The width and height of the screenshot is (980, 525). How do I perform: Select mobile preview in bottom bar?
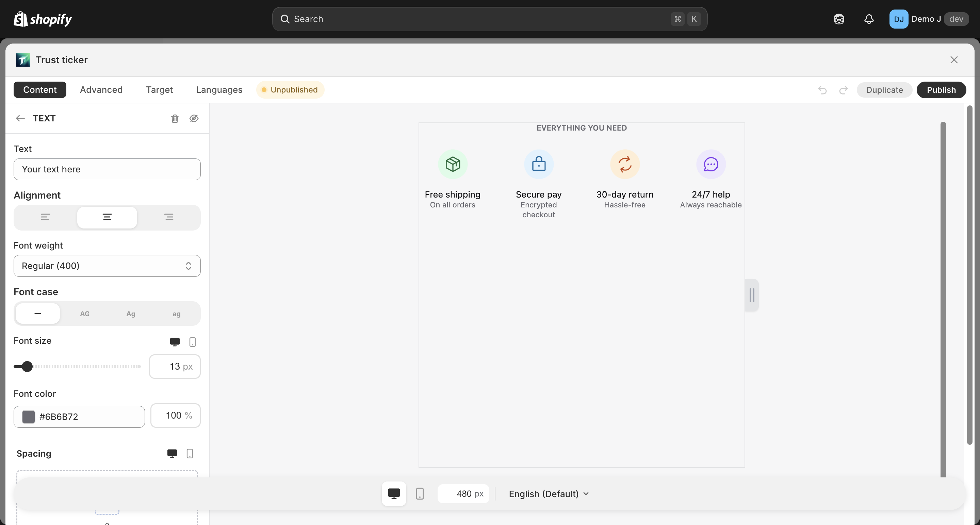click(420, 494)
